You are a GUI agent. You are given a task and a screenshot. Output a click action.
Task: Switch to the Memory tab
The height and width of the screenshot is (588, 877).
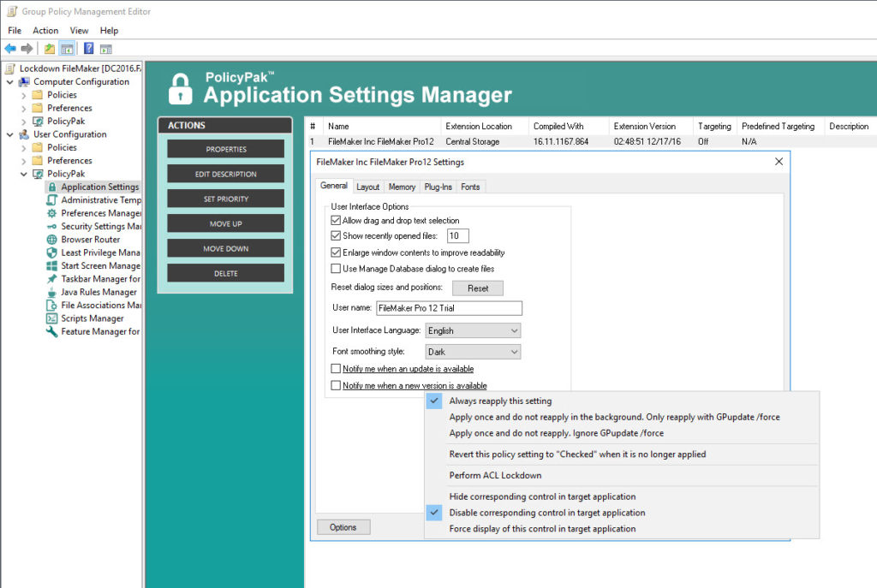pyautogui.click(x=402, y=187)
